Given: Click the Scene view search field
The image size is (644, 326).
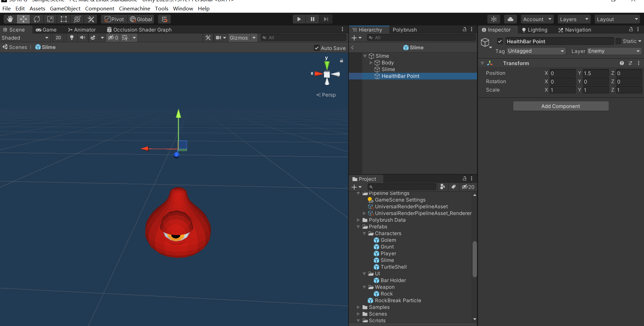Looking at the screenshot, I should click(x=304, y=38).
